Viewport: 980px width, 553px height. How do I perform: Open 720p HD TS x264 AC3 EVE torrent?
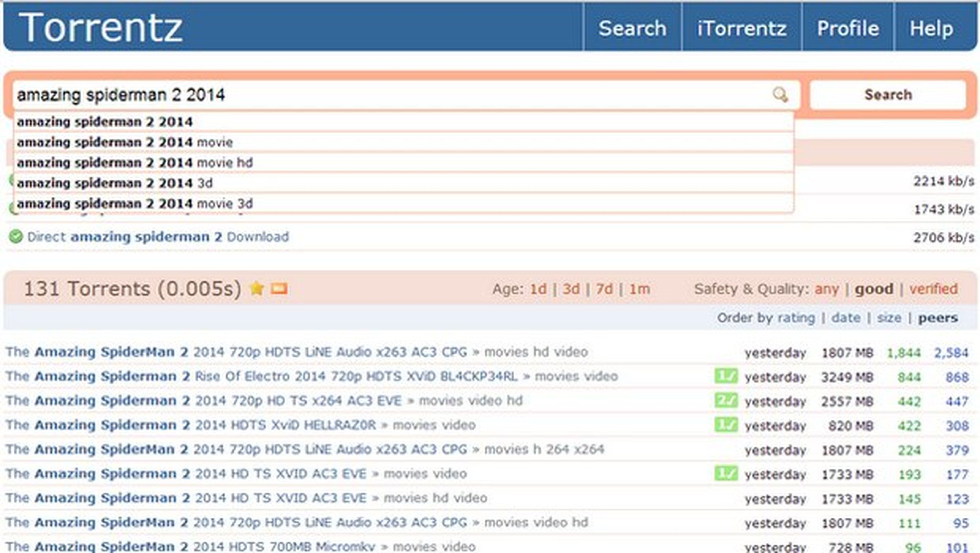[204, 401]
